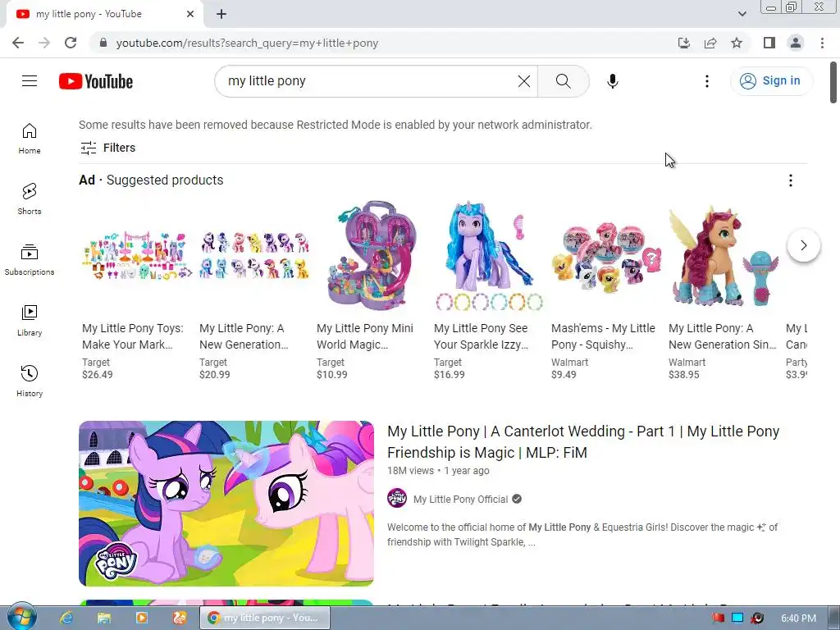840x630 pixels.
Task: Open Subscriptions in the sidebar
Action: coord(30,260)
